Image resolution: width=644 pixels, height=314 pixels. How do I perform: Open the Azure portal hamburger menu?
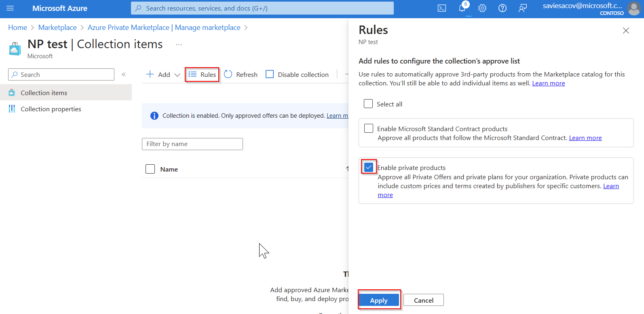[x=10, y=8]
